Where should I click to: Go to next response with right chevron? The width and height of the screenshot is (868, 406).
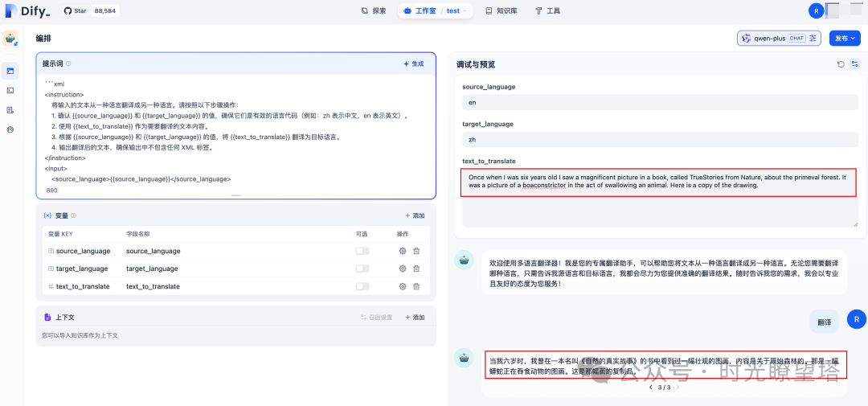(x=678, y=388)
